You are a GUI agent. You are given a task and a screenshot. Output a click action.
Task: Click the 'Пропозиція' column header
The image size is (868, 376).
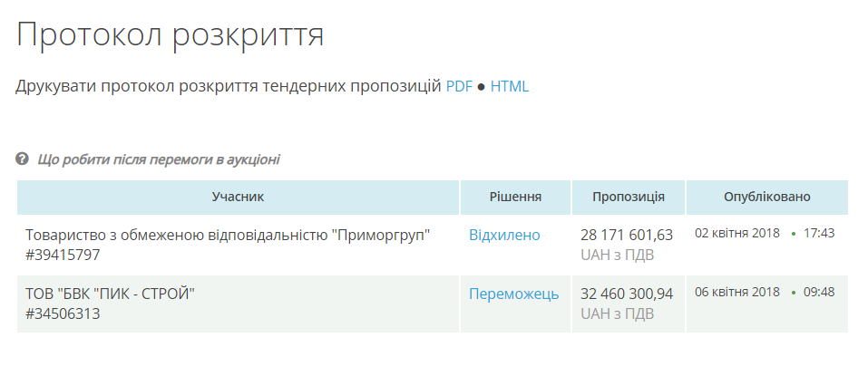628,197
